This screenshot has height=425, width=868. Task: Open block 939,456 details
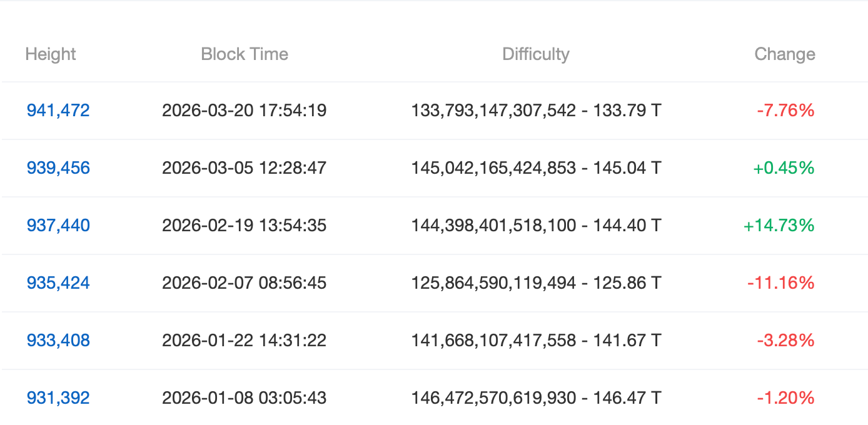pos(58,167)
